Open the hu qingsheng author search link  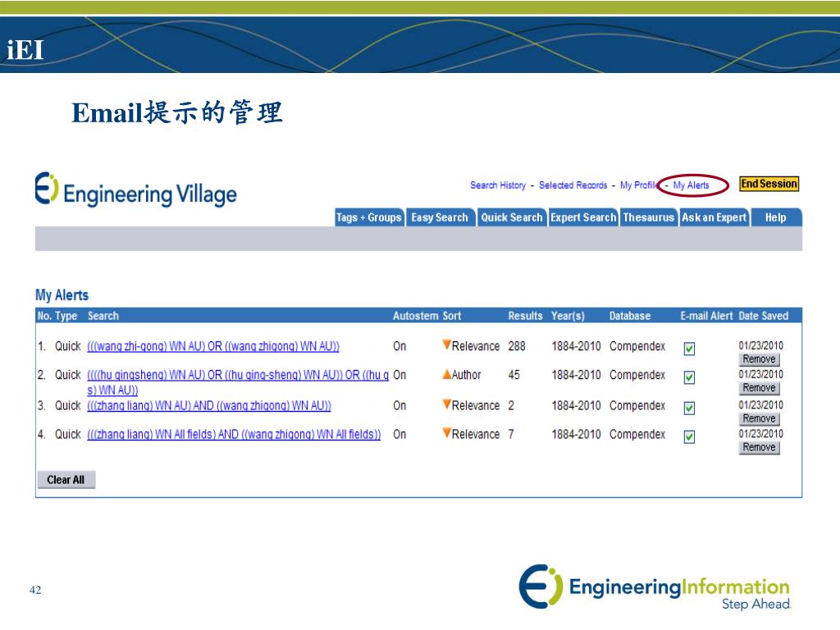tap(238, 382)
